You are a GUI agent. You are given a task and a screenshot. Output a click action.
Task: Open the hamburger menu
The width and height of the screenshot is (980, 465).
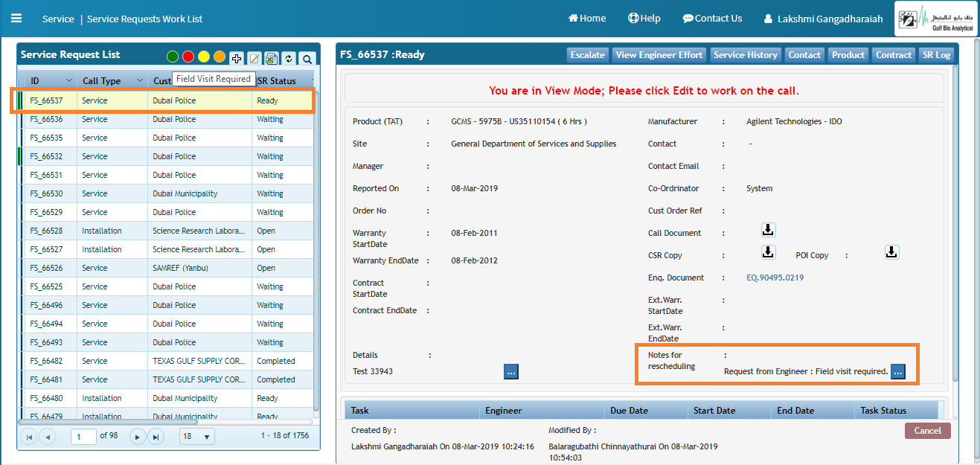coord(16,19)
